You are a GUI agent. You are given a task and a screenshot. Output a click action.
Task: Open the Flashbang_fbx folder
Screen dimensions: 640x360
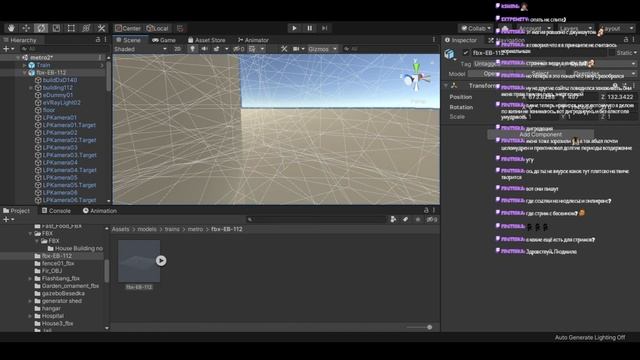click(61, 278)
